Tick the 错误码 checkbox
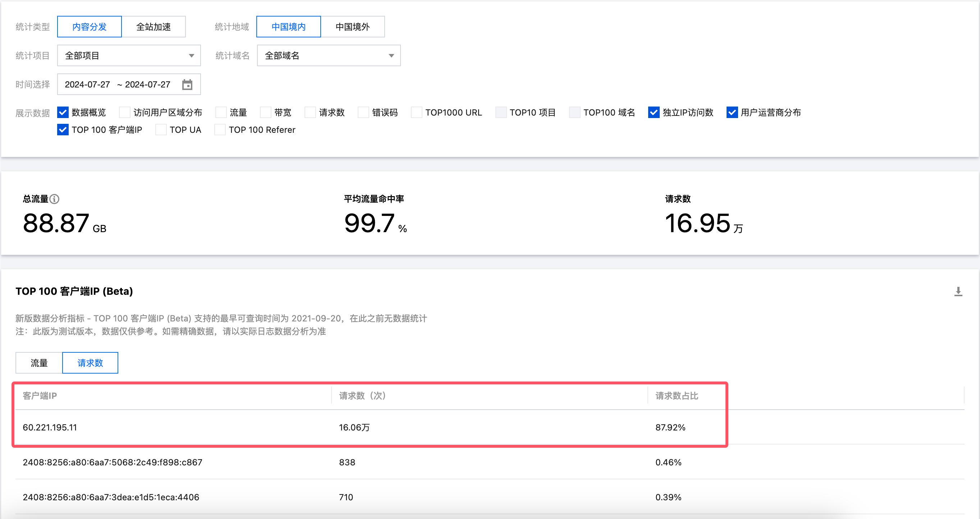 363,112
